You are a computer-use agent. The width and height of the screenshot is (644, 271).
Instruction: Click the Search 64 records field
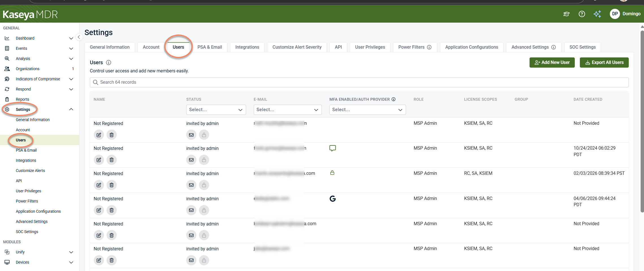point(359,82)
